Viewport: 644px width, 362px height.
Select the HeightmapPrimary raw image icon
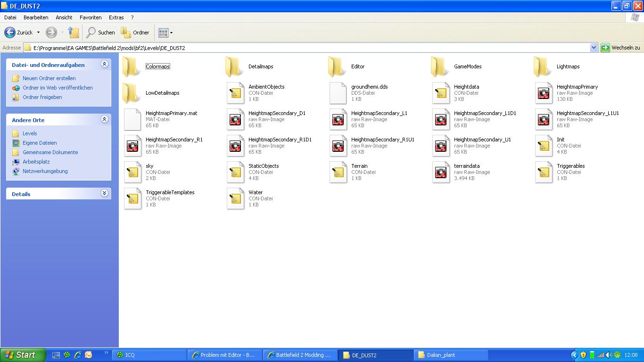coord(544,93)
